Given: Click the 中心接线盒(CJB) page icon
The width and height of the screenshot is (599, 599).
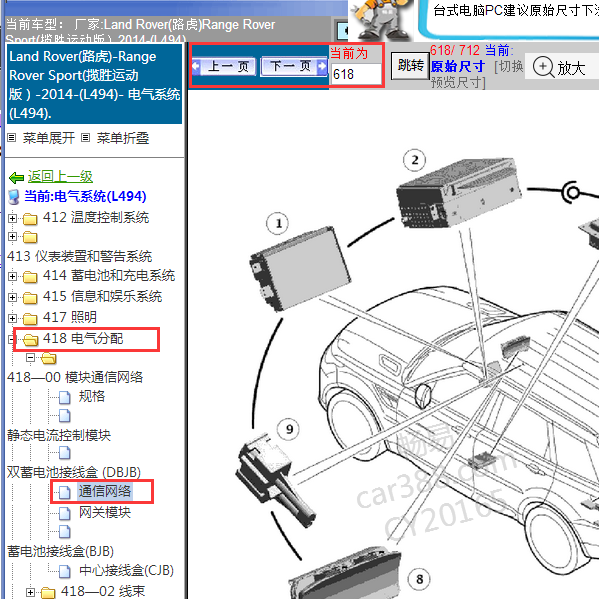Looking at the screenshot, I should click(x=65, y=571).
